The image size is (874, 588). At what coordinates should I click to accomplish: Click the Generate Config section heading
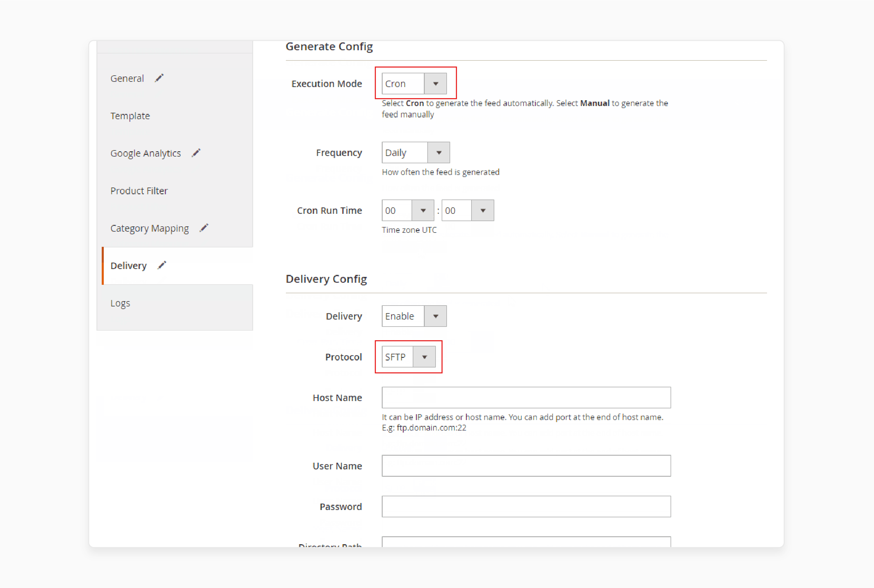[329, 46]
